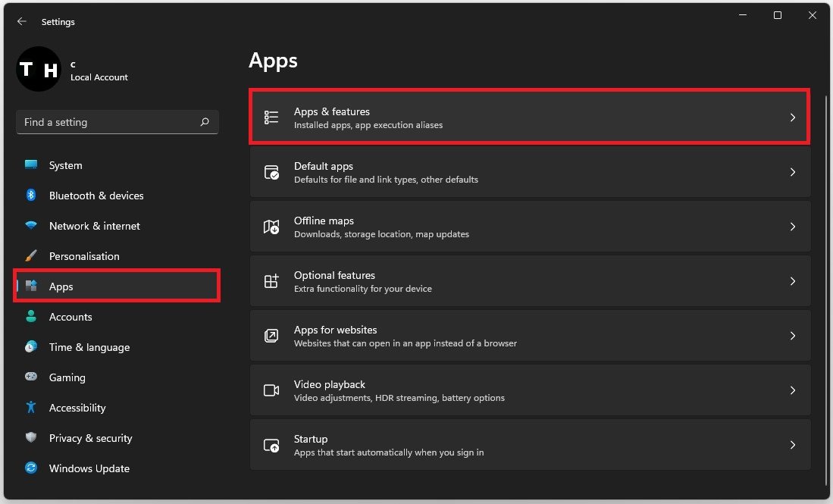Click the Gaming controller icon
The width and height of the screenshot is (833, 504).
(x=31, y=377)
